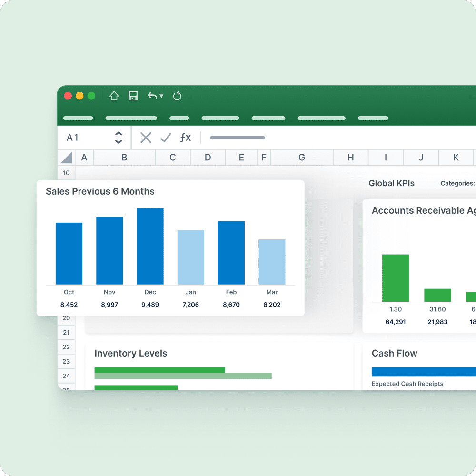Click the Name Box stepper arrows

point(119,138)
